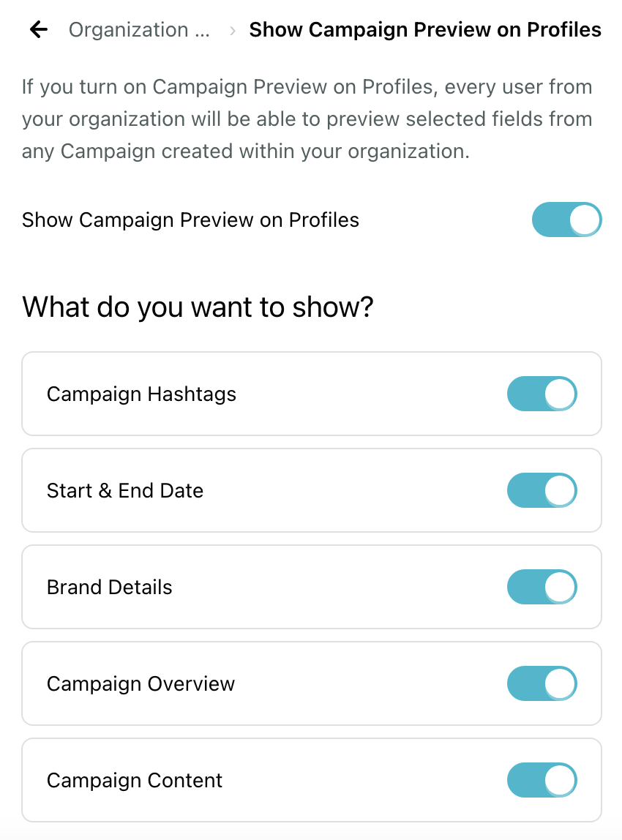Image resolution: width=622 pixels, height=840 pixels.
Task: Go back using the left arrow icon
Action: pos(39,29)
